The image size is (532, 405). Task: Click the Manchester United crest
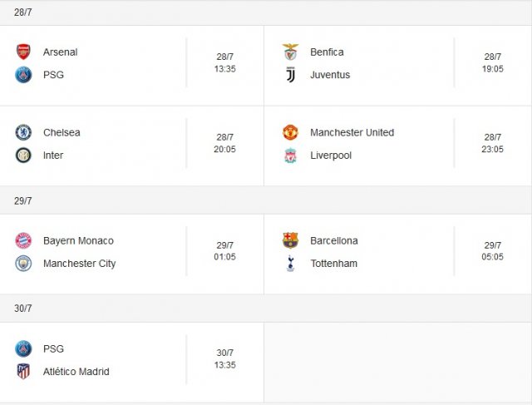point(290,132)
